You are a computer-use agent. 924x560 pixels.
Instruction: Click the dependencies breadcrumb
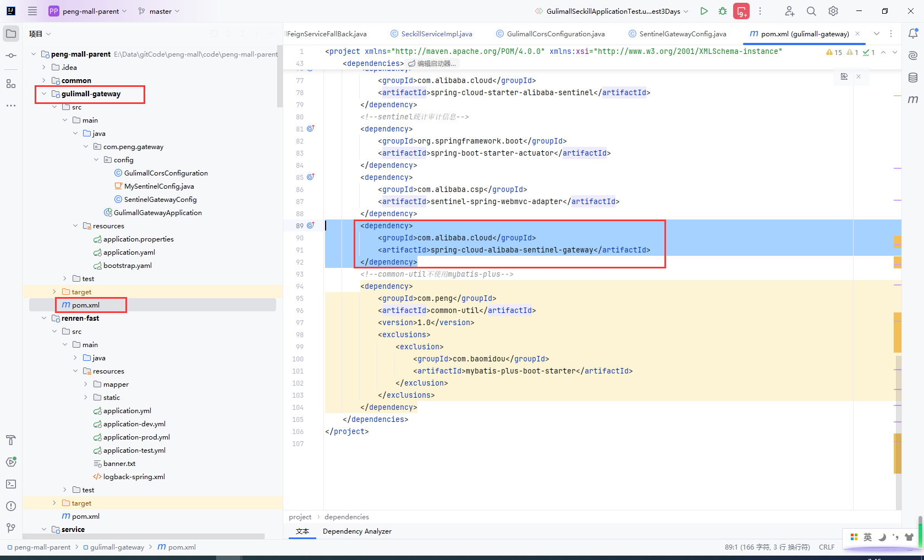346,517
